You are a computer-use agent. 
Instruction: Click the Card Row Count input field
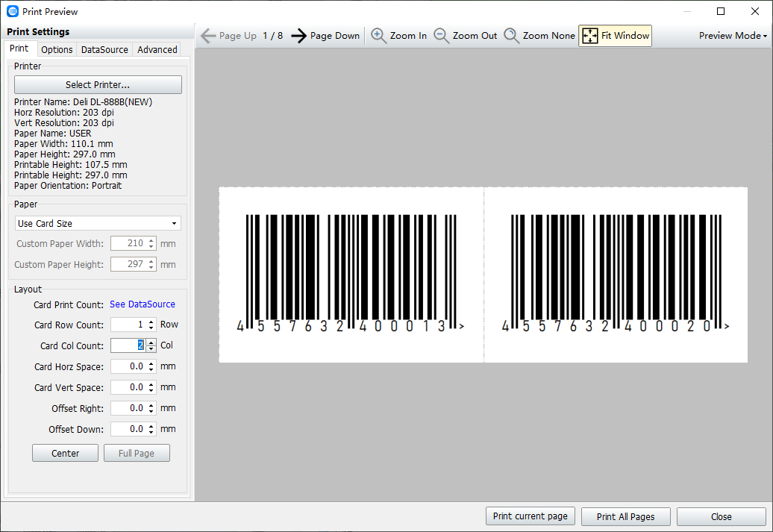[x=128, y=325]
